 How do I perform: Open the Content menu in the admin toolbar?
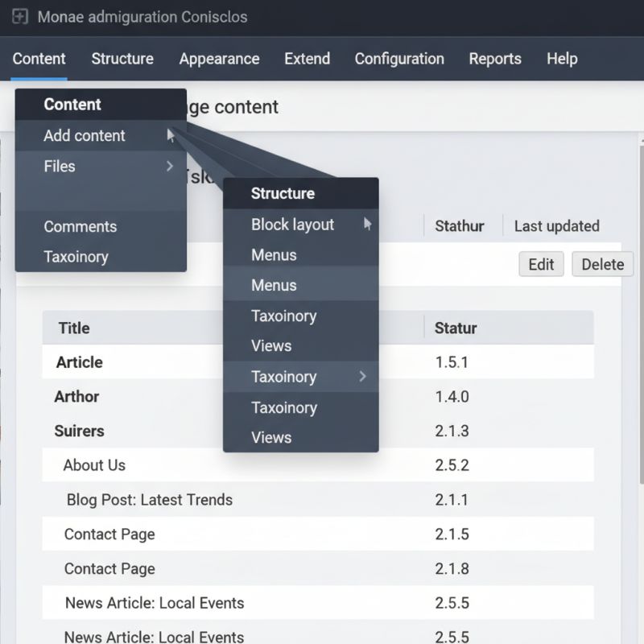point(39,59)
